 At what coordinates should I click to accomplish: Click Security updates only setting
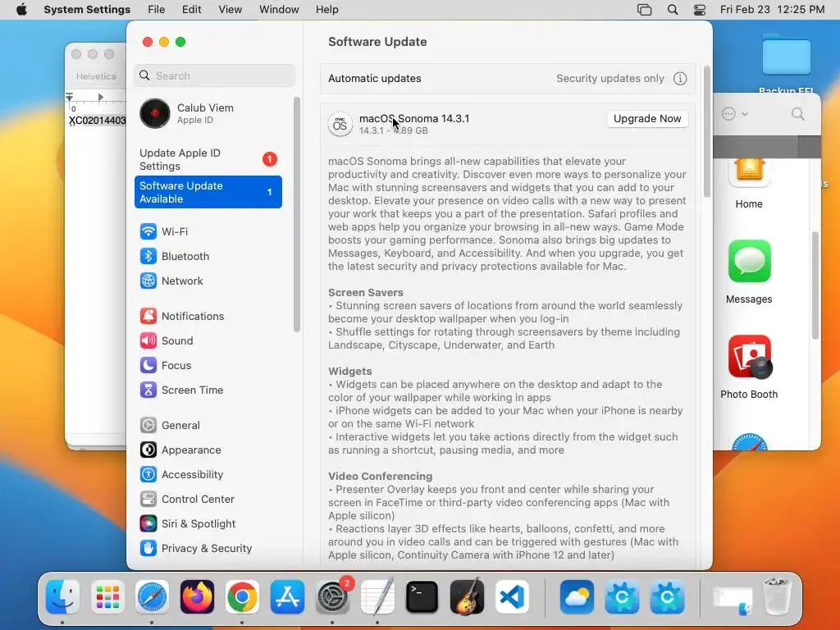609,79
